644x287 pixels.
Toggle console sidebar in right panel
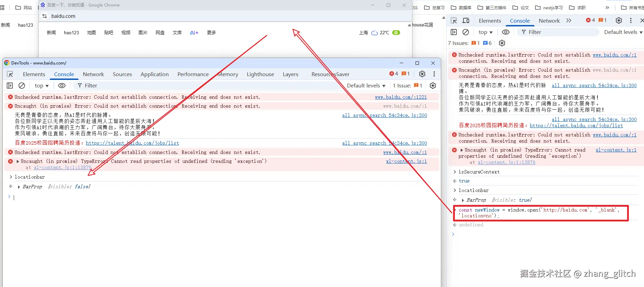coord(454,32)
